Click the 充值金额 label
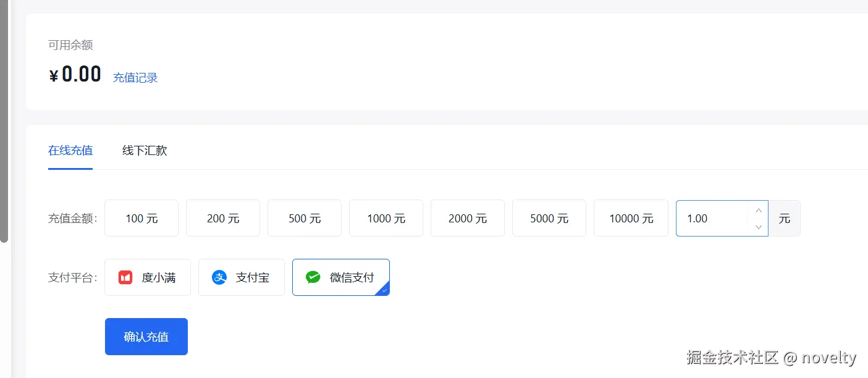 pos(73,218)
